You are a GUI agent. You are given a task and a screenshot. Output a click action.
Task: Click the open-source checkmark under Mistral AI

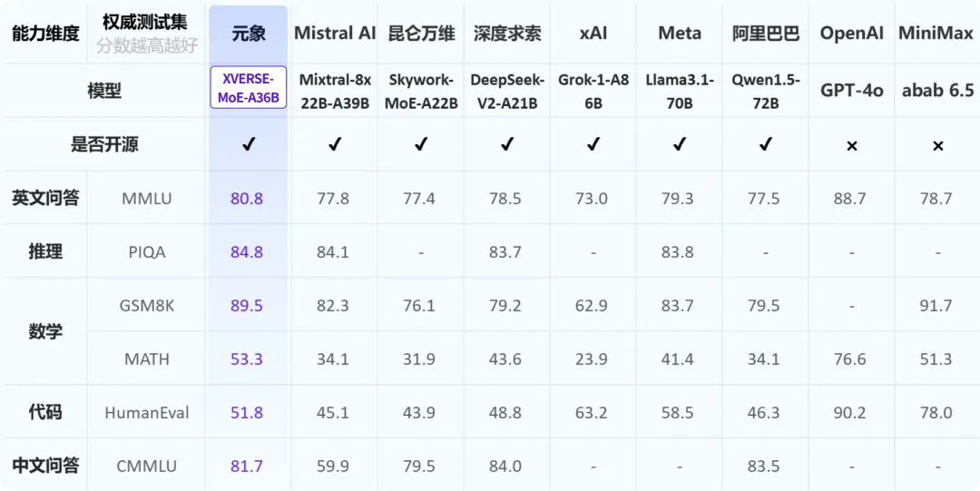[335, 144]
